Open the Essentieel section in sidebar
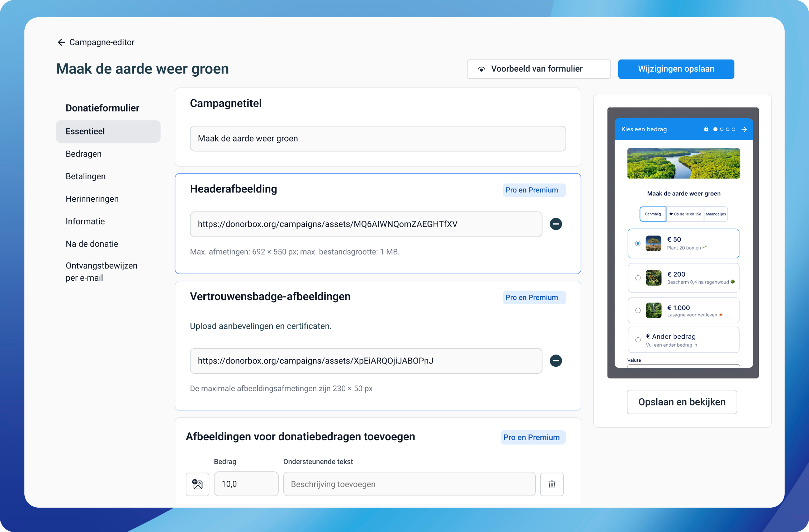Image resolution: width=809 pixels, height=532 pixels. [108, 132]
